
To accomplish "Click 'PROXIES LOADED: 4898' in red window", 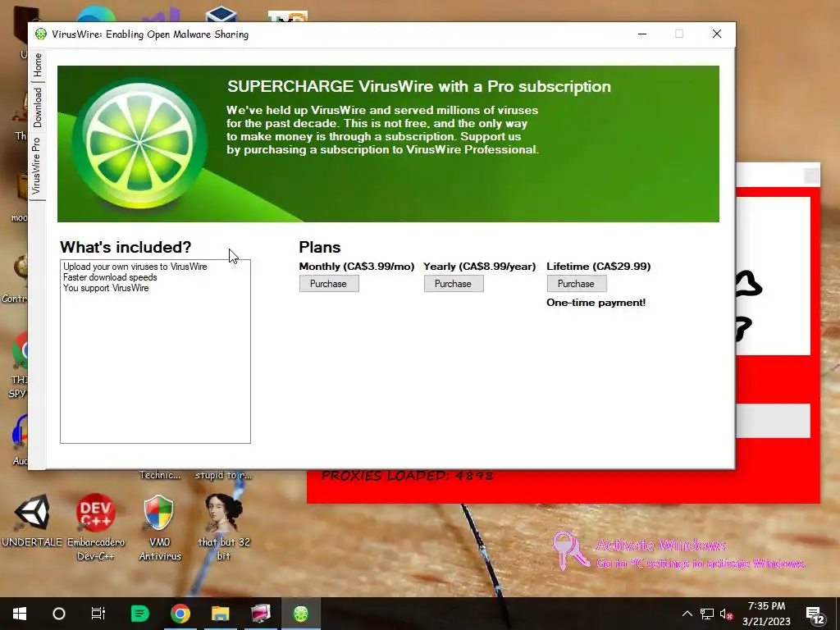I will (407, 477).
